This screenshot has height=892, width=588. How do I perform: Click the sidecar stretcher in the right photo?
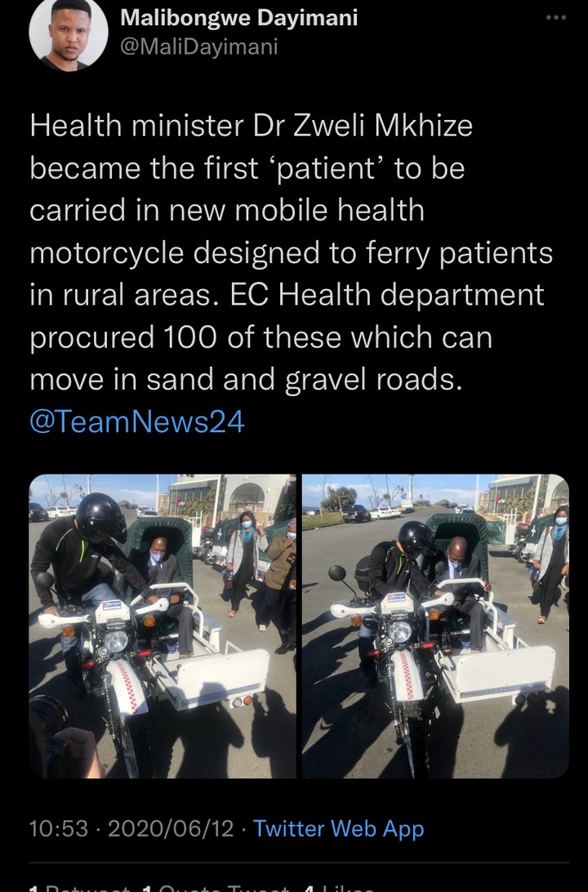click(501, 666)
